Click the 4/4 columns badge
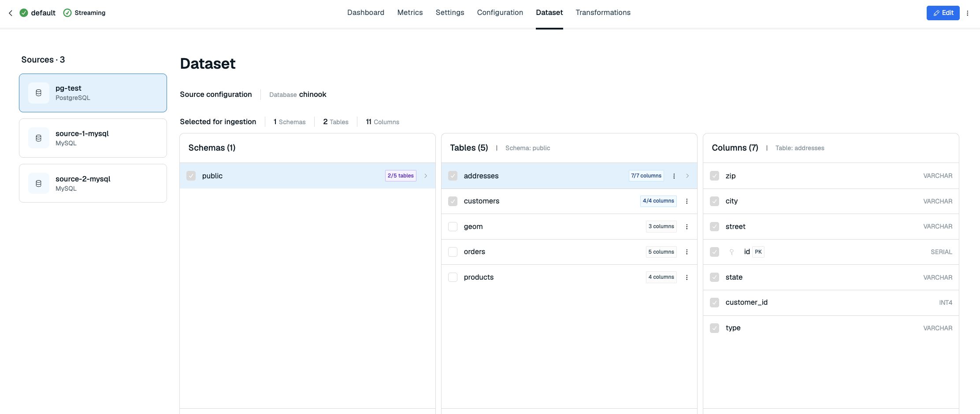 (x=658, y=201)
